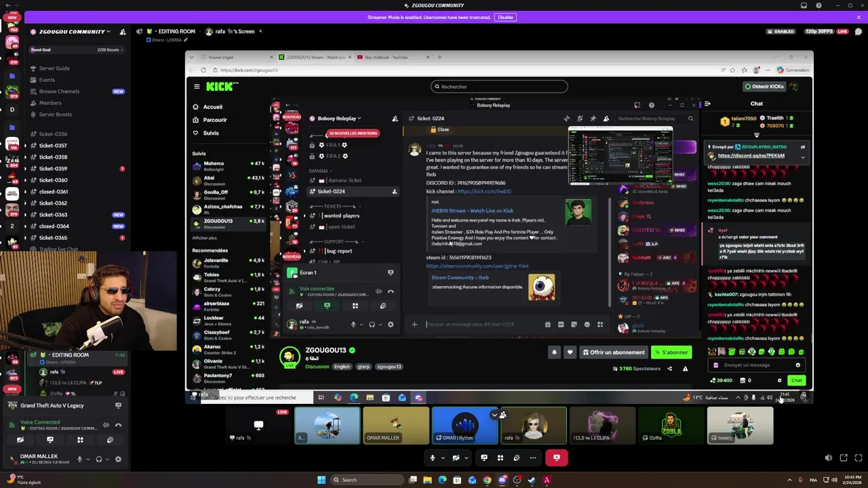Viewport: 868px width, 488px height.
Task: Click share screen in the voice connected panel
Action: coord(50,440)
